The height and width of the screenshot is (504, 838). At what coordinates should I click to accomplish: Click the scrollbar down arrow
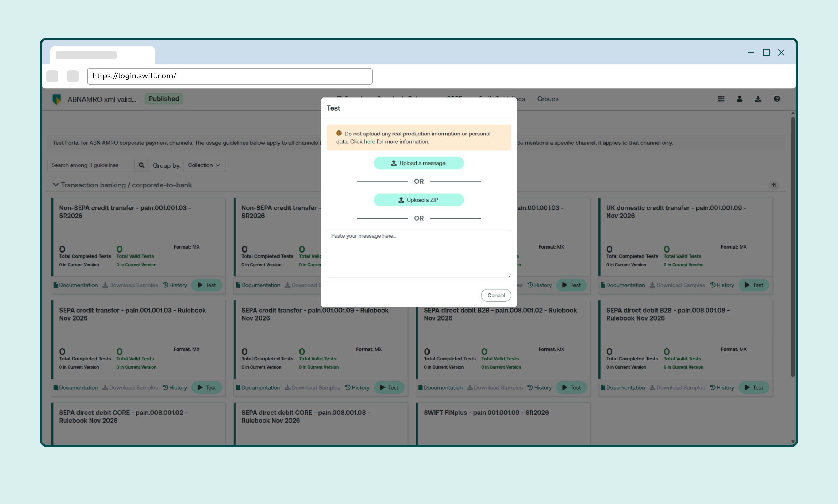793,442
